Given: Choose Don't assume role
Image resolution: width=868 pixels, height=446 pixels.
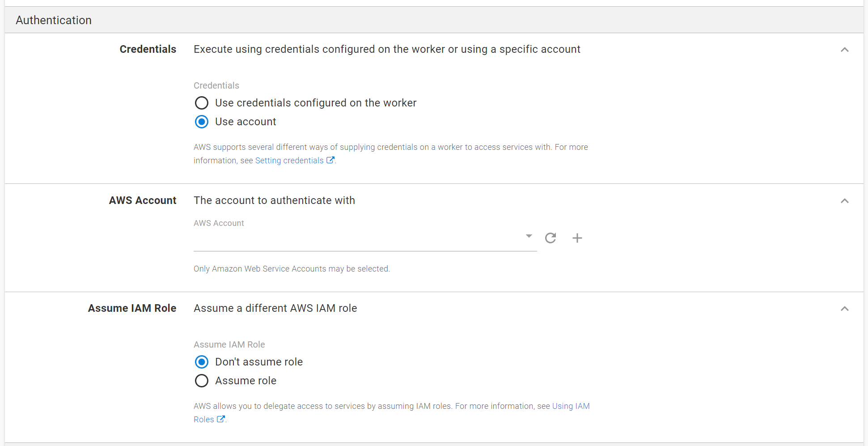Looking at the screenshot, I should [x=202, y=362].
